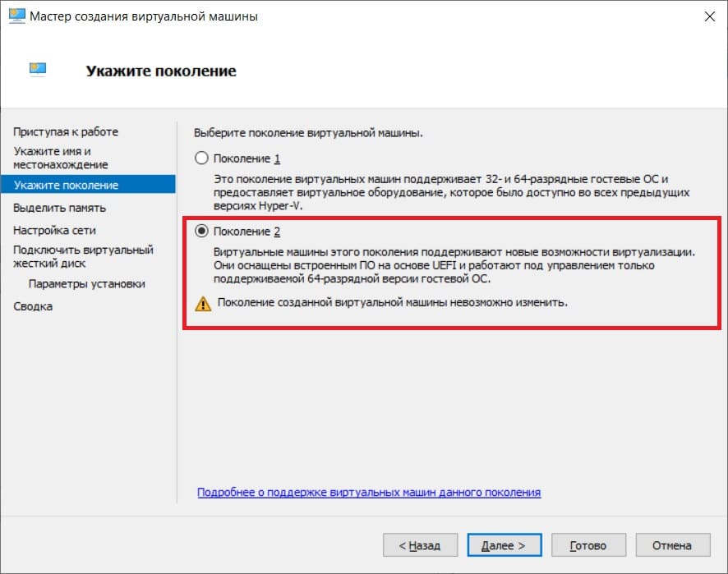Viewport: 728px width, 574px height.
Task: Cancel the wizard with "Отмена"
Action: click(x=673, y=544)
